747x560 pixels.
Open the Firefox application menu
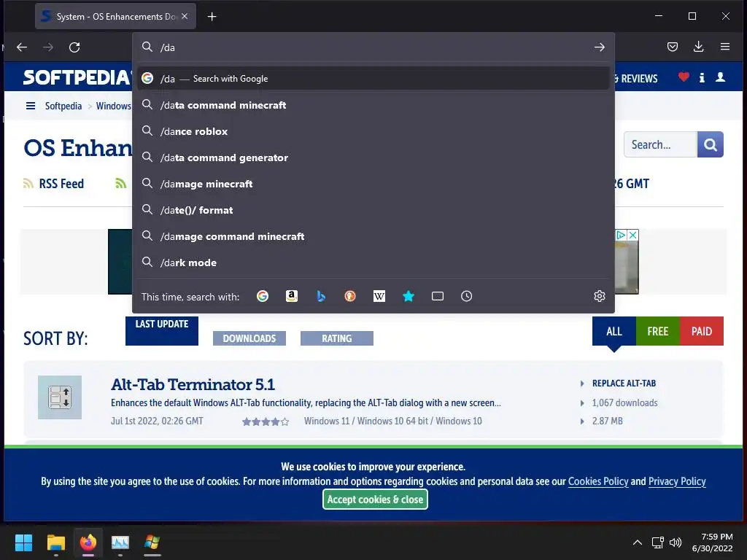pyautogui.click(x=725, y=47)
